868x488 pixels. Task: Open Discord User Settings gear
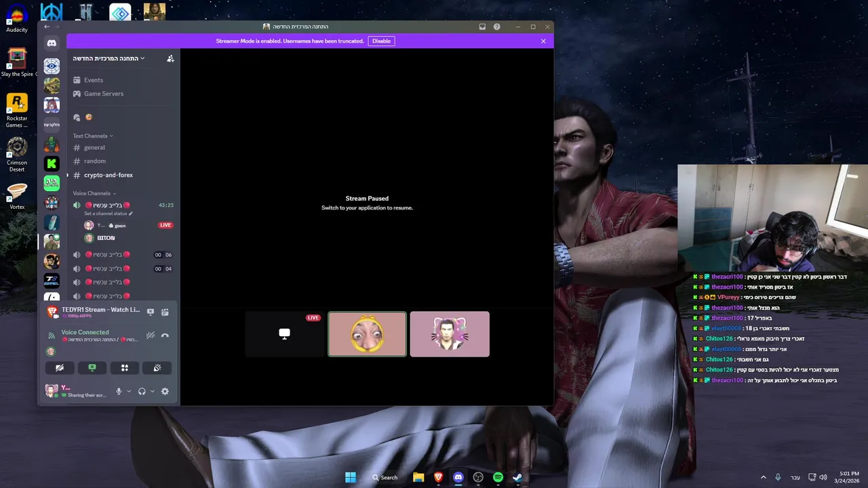point(165,391)
